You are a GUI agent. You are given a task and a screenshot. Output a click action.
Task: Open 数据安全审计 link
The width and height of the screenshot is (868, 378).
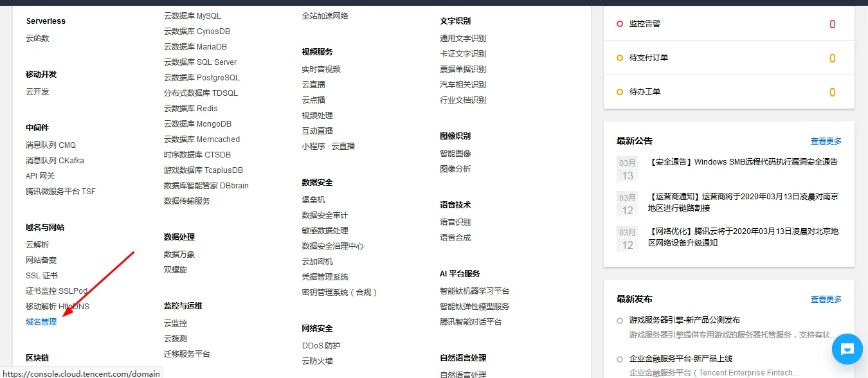pos(325,215)
